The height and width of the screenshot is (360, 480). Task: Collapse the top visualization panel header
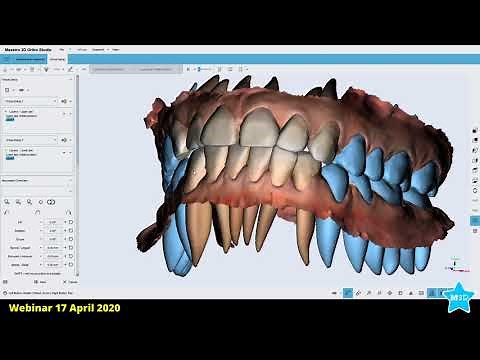(x=70, y=80)
